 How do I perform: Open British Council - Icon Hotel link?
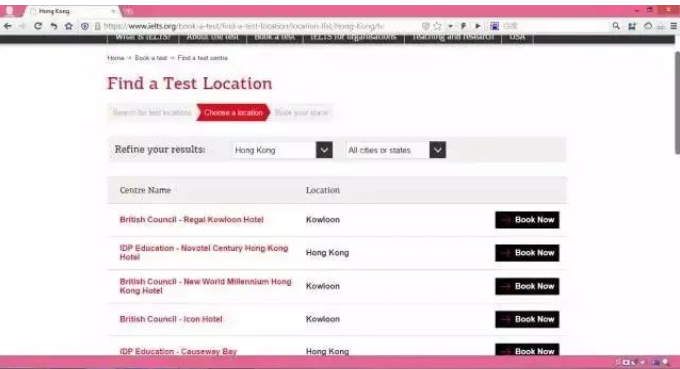pyautogui.click(x=171, y=319)
